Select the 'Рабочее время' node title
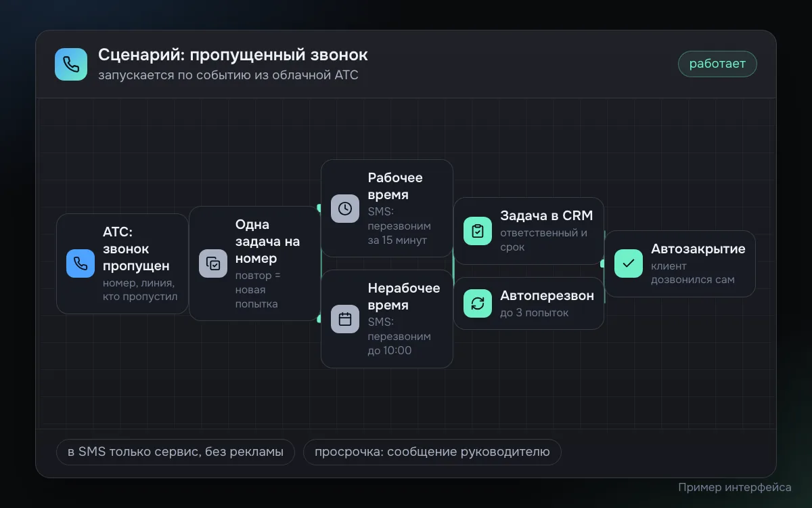This screenshot has width=812, height=508. (395, 186)
